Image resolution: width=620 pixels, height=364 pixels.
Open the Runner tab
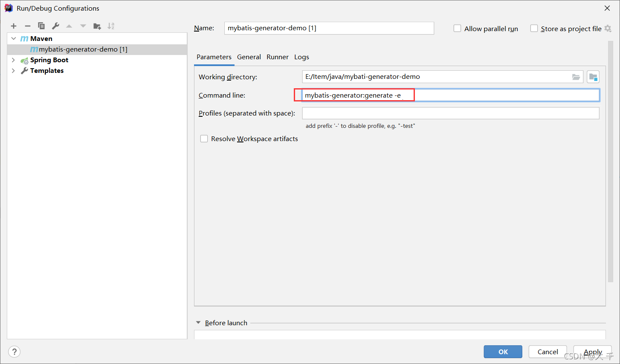pos(278,57)
